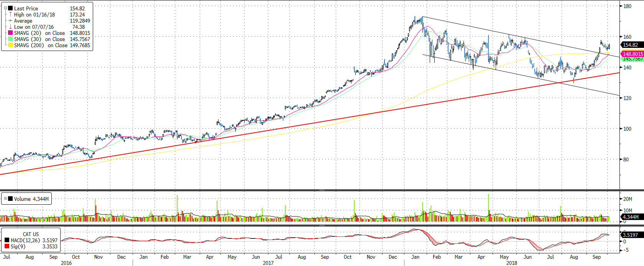This screenshot has height=266, width=644.
Task: Click the 'Oct' label after Sep 2017
Action: pos(348,257)
